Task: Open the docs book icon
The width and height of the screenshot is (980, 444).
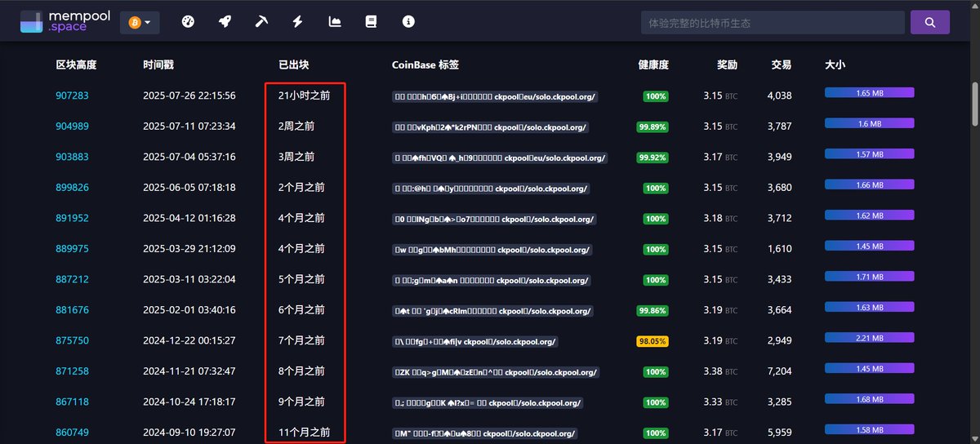Action: (x=371, y=22)
